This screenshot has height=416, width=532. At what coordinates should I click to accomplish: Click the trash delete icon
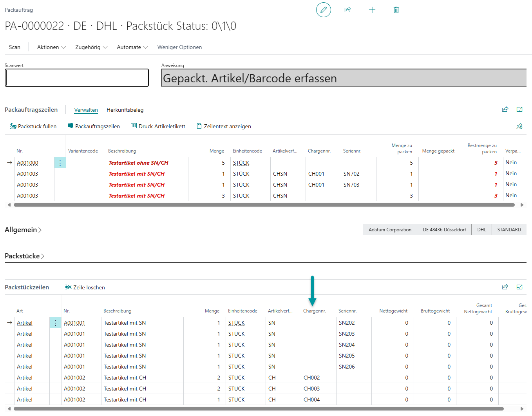pyautogui.click(x=396, y=10)
